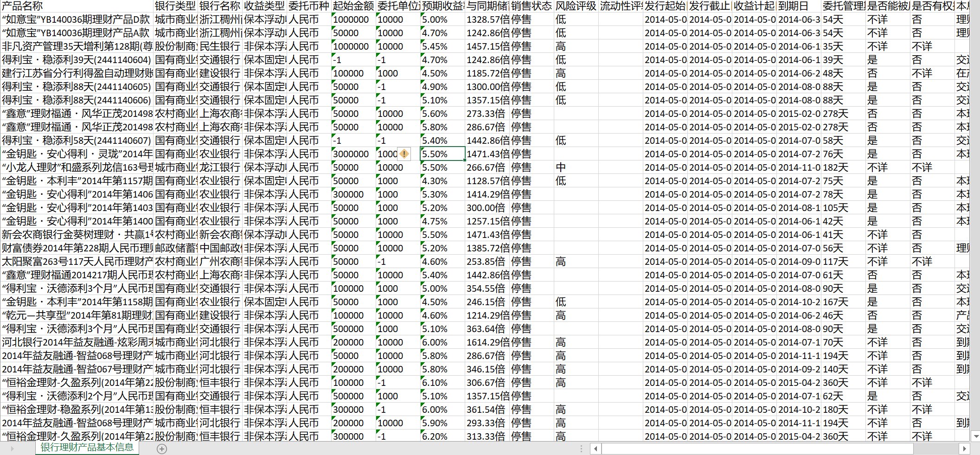
Task: Select the “乾元—共享型”2014年第81期 product cell
Action: [x=77, y=315]
